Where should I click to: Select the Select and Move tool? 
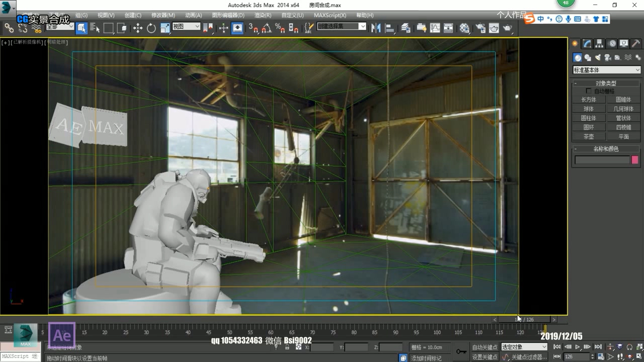pos(138,28)
